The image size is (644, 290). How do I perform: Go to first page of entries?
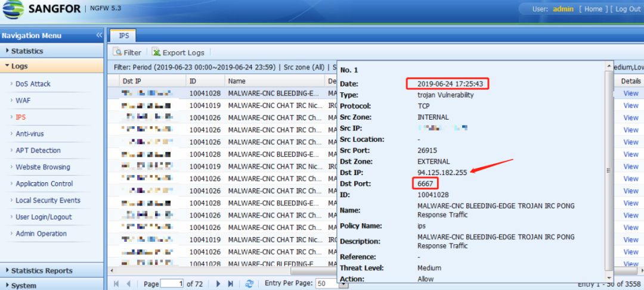(116, 283)
